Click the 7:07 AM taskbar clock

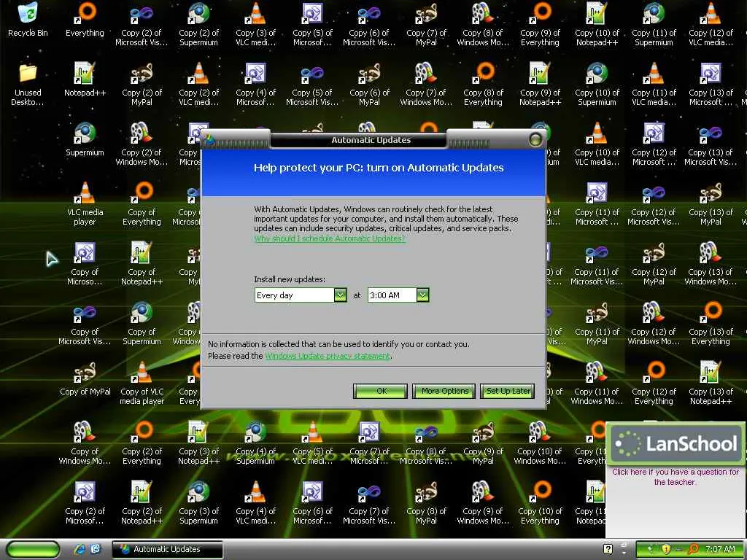[720, 550]
